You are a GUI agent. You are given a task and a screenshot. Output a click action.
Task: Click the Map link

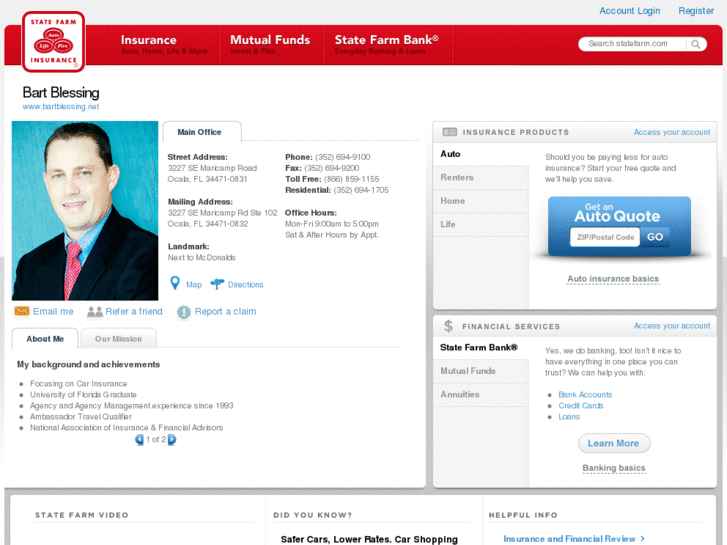[x=194, y=285]
